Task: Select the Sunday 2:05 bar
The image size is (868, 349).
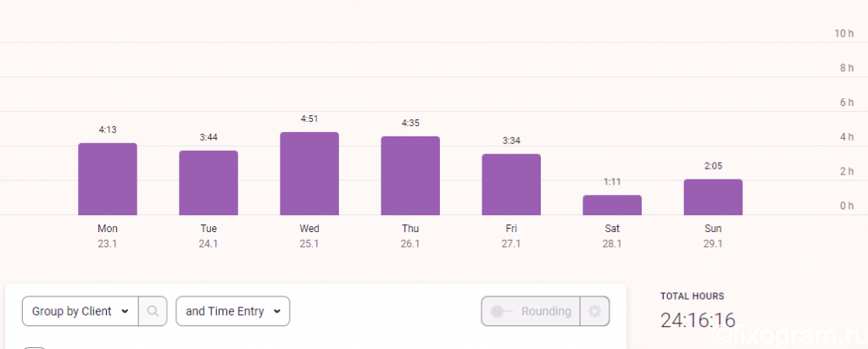Action: (713, 197)
